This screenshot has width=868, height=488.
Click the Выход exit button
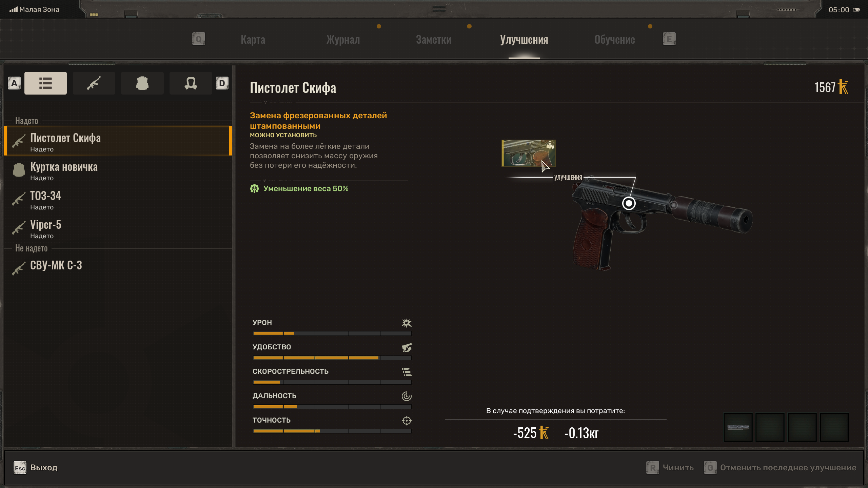click(x=36, y=468)
